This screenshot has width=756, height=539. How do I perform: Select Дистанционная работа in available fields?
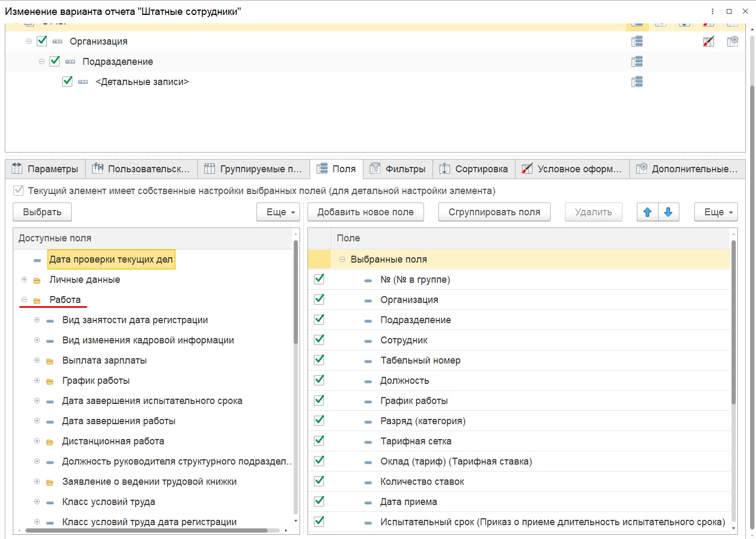[x=113, y=441]
